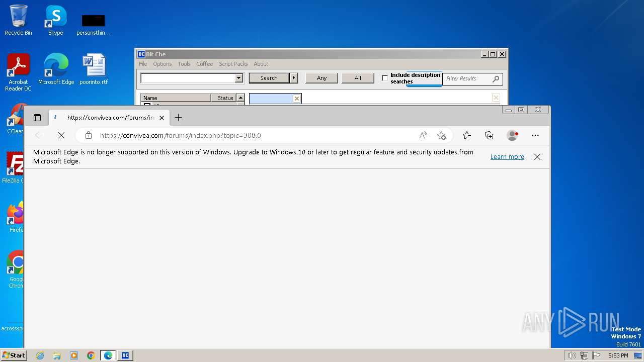Dismiss the unsupported Windows notification bar

[537, 157]
